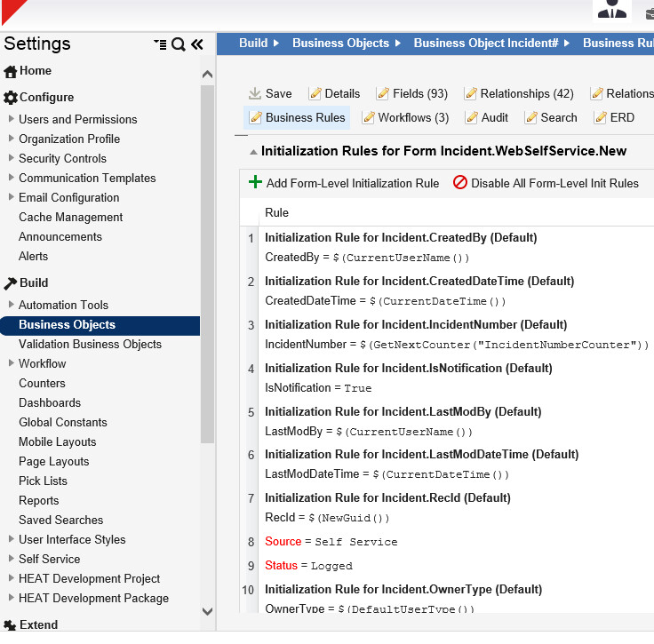The image size is (654, 644).
Task: Click the user profile icon
Action: coord(611,11)
